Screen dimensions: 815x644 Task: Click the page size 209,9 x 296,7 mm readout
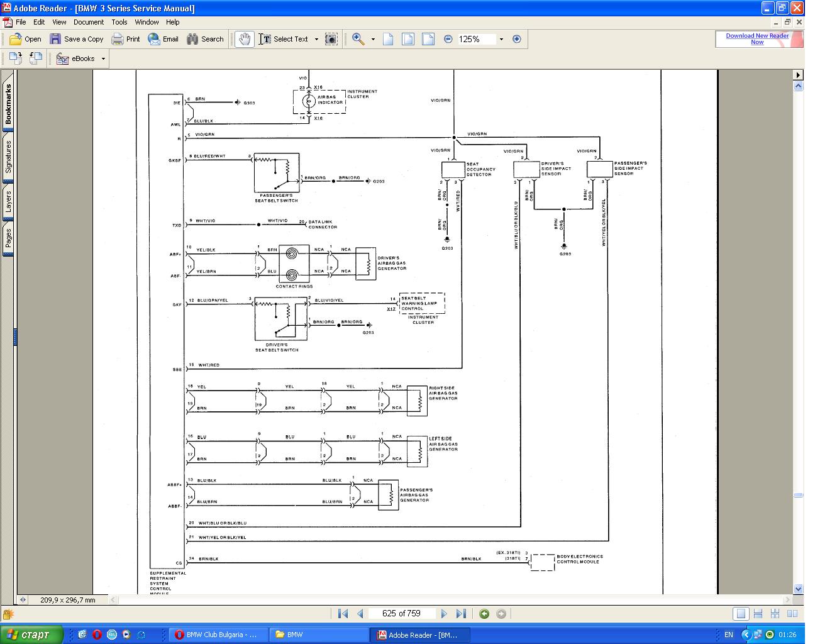coord(68,600)
